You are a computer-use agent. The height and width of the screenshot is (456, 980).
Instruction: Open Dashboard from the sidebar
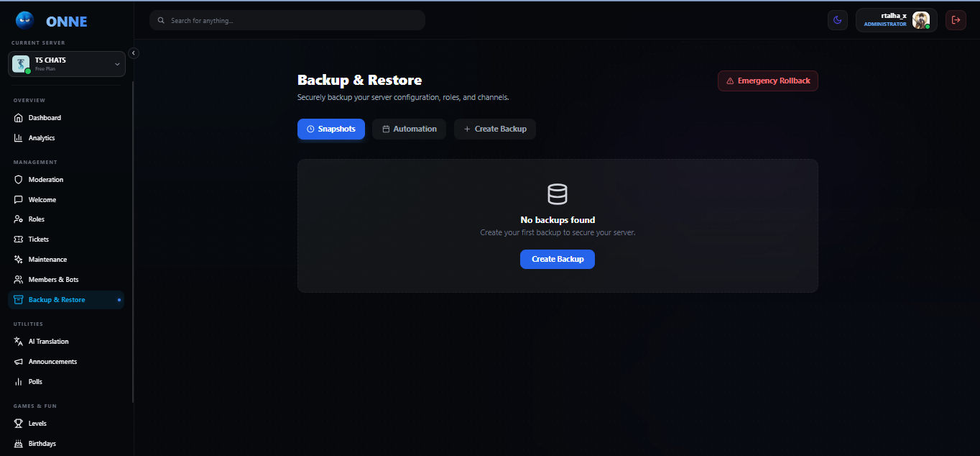[45, 118]
